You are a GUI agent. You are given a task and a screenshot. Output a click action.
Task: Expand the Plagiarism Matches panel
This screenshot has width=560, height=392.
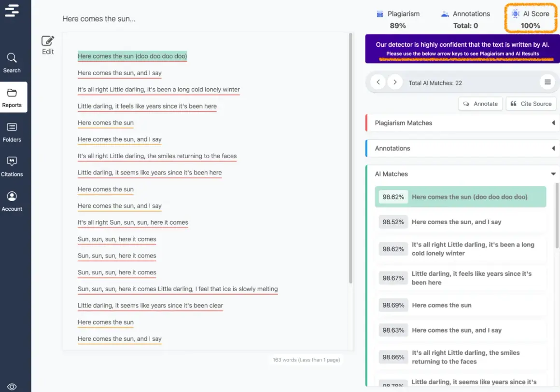click(x=463, y=123)
